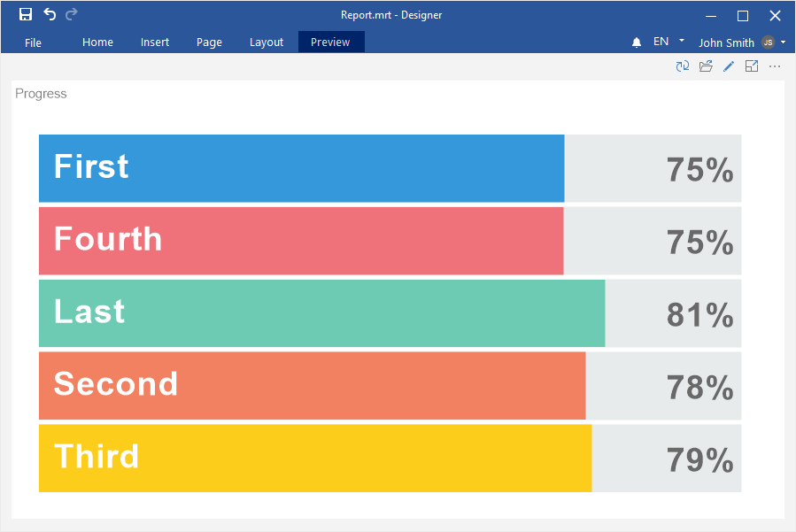Click the green Last progress bar

321,313
